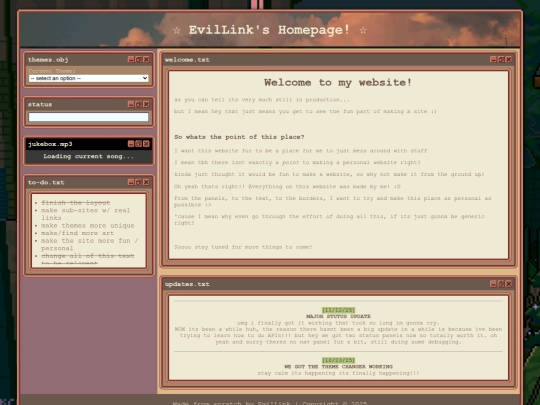Minimize the status panel
The image size is (540, 405).
[131, 104]
